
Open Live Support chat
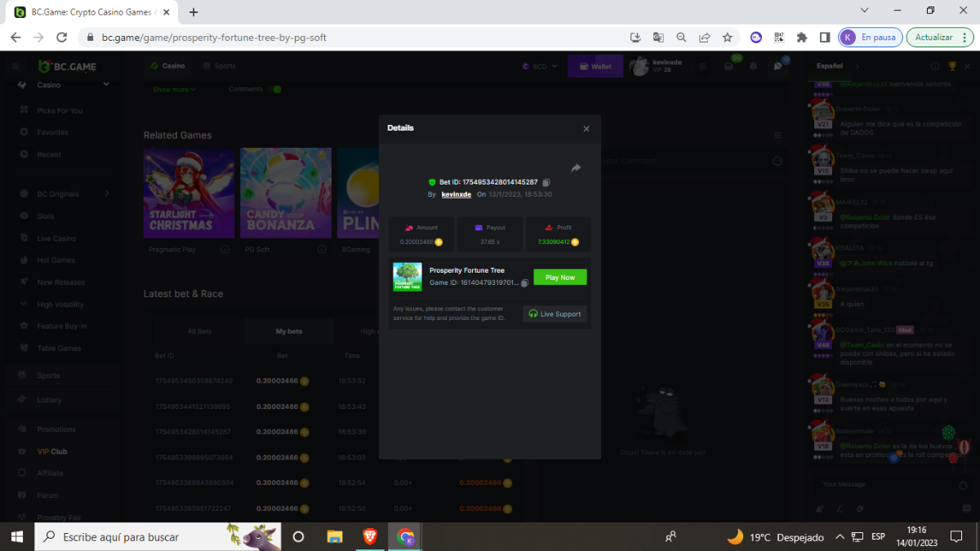[x=555, y=314]
